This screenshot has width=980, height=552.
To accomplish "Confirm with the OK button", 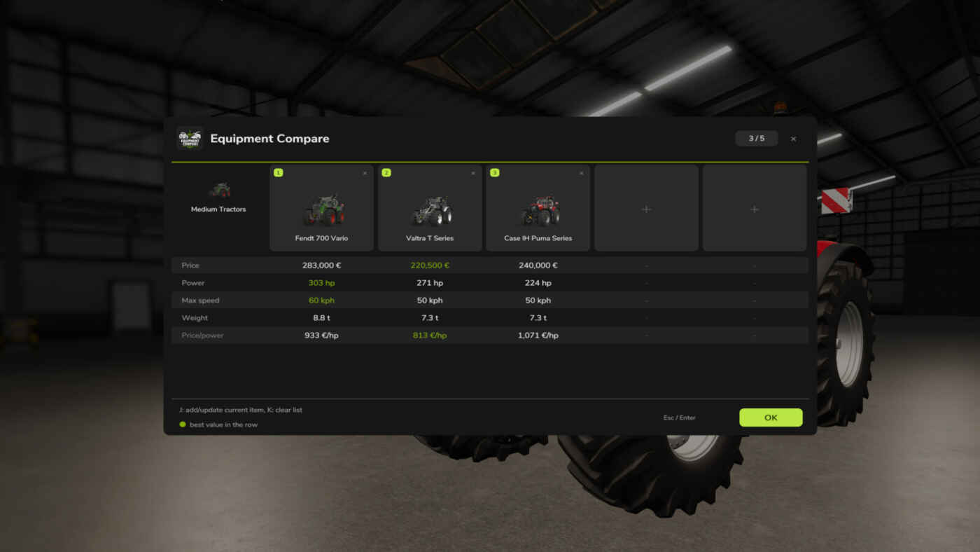I will coord(771,418).
